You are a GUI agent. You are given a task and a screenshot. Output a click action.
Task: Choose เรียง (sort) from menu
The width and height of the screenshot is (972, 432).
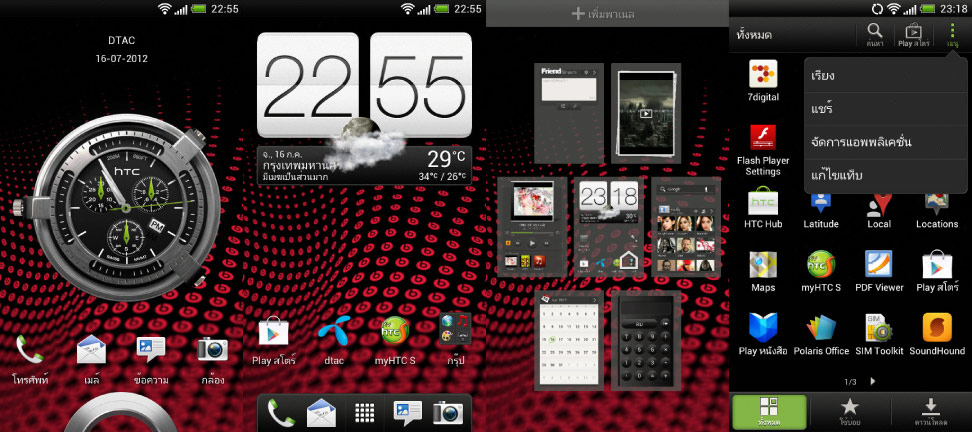pos(886,76)
